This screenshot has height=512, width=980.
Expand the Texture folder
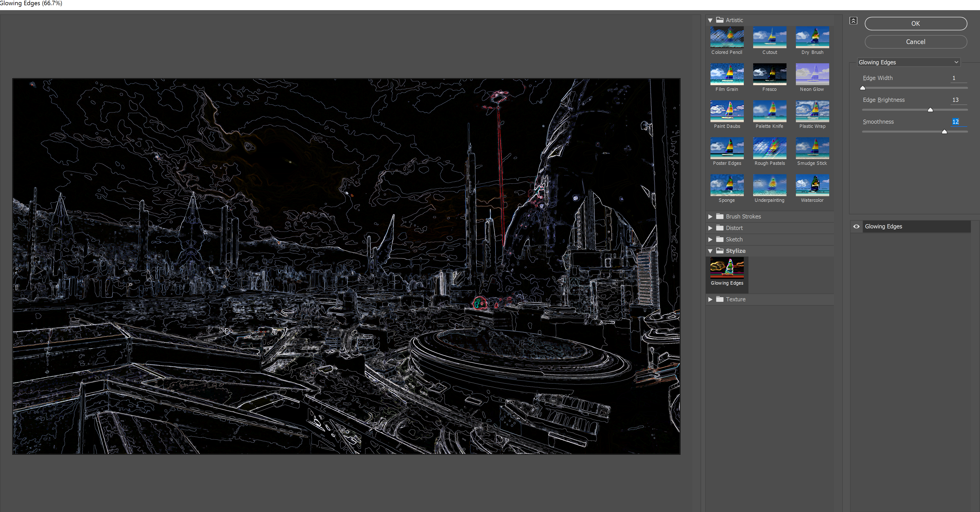tap(710, 299)
